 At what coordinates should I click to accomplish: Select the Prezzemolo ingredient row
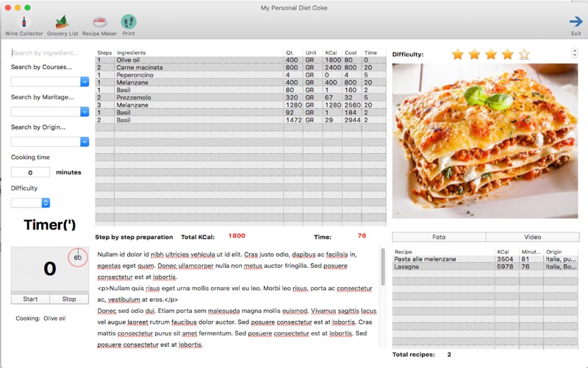coord(240,98)
